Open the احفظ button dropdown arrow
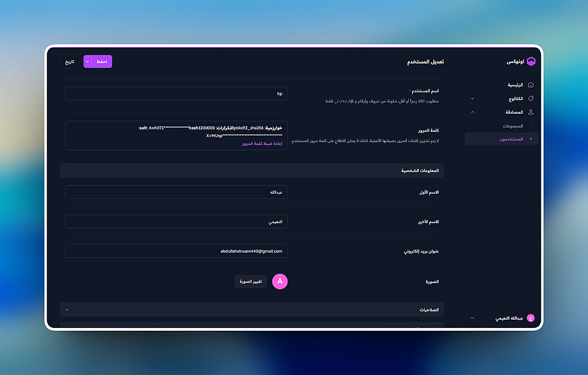This screenshot has height=375, width=588. coord(88,62)
